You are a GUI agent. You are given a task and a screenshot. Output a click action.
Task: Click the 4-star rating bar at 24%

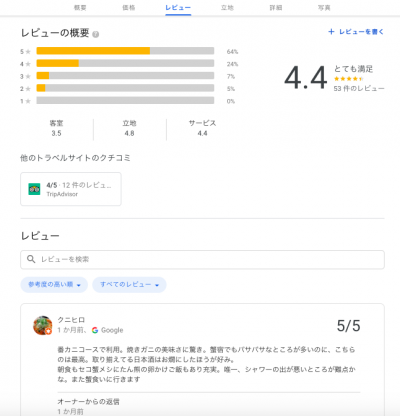pos(125,63)
